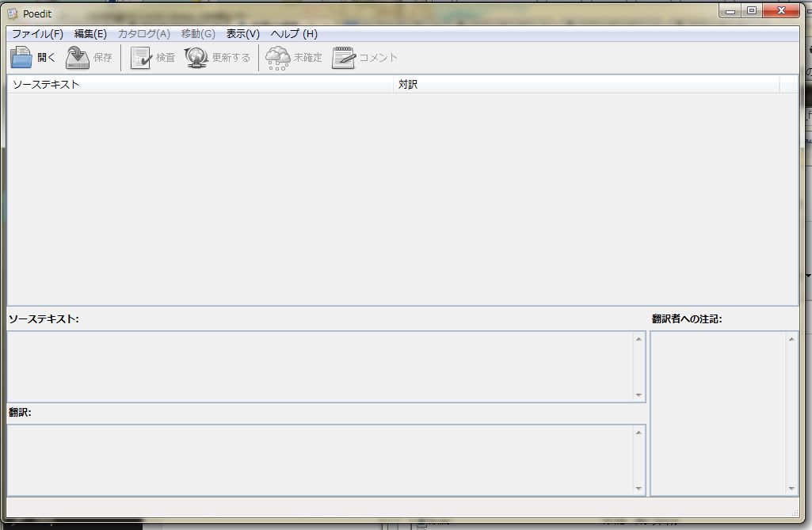Click the translation box scroll-up arrow
The image size is (812, 530).
coord(639,433)
